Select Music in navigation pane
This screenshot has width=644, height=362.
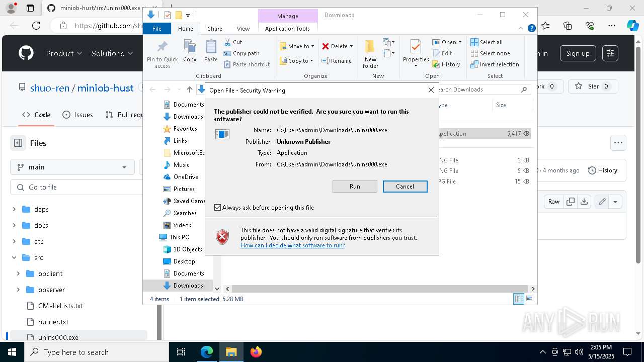[177, 165]
